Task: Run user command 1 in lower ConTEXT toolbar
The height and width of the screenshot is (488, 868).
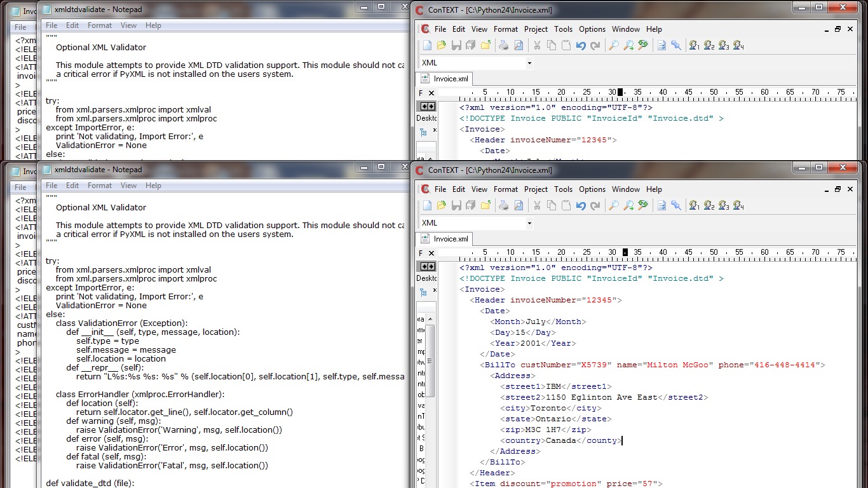Action: [x=694, y=205]
